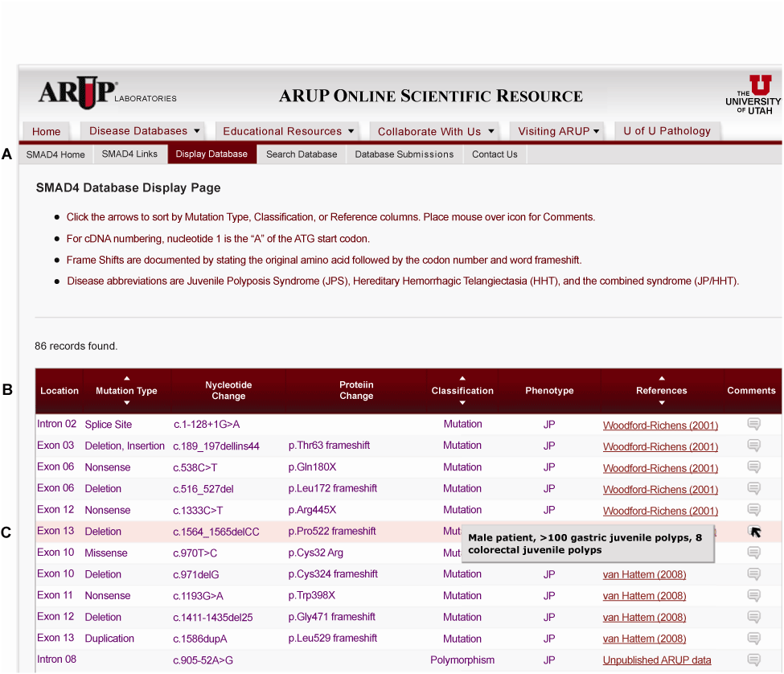This screenshot has width=784, height=674.
Task: Sort References ascending with up arrow
Action: [662, 379]
